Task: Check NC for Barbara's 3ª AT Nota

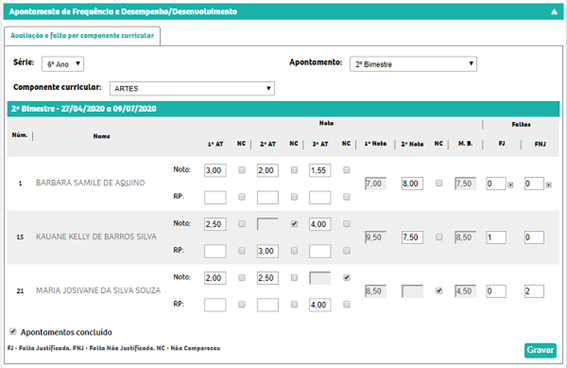Action: click(x=346, y=170)
